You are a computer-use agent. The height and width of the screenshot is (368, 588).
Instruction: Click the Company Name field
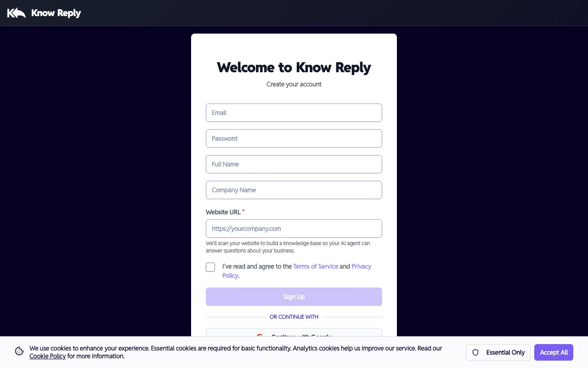pyautogui.click(x=294, y=190)
